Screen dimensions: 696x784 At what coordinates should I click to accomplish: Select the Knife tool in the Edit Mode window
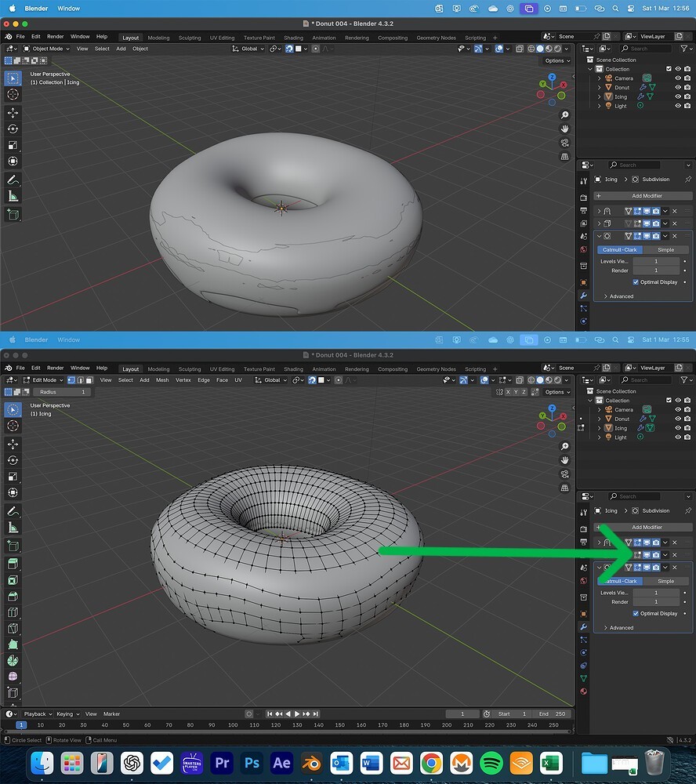coord(13,629)
